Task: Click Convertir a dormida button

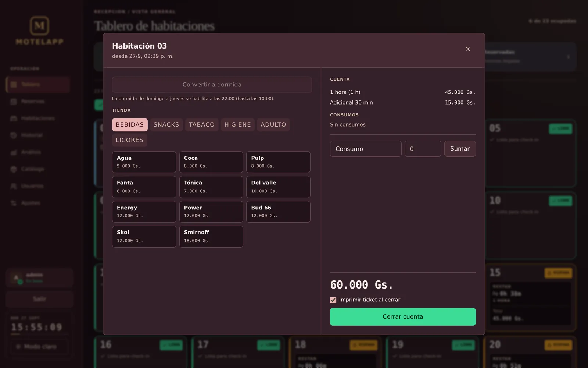Action: click(212, 85)
